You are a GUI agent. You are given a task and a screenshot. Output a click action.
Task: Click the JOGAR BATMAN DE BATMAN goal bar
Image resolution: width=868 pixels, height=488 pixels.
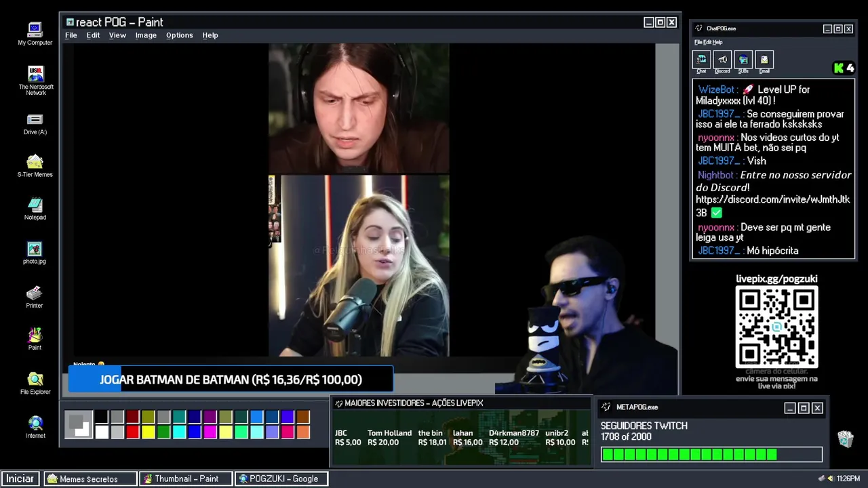click(231, 380)
